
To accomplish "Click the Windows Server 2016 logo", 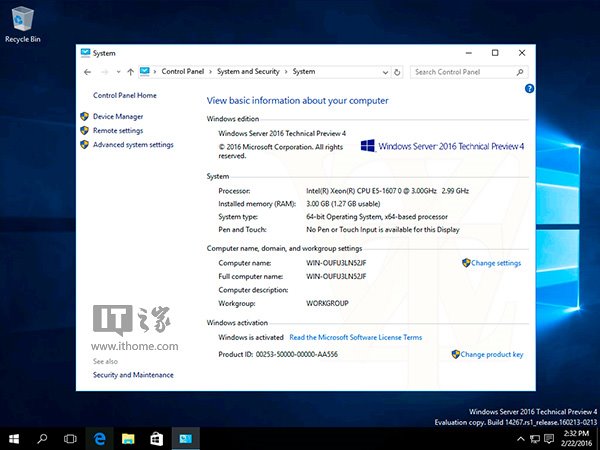I will click(442, 146).
